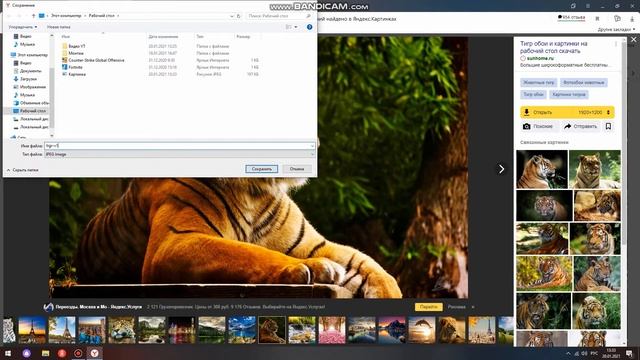Click the Eiffel Tower sunset thumbnail in strip
Screen dimensions: 640x360
click(32, 329)
